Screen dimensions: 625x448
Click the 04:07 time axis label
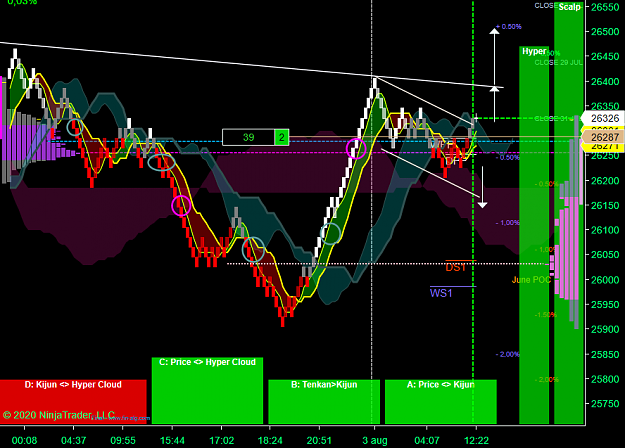click(x=427, y=440)
